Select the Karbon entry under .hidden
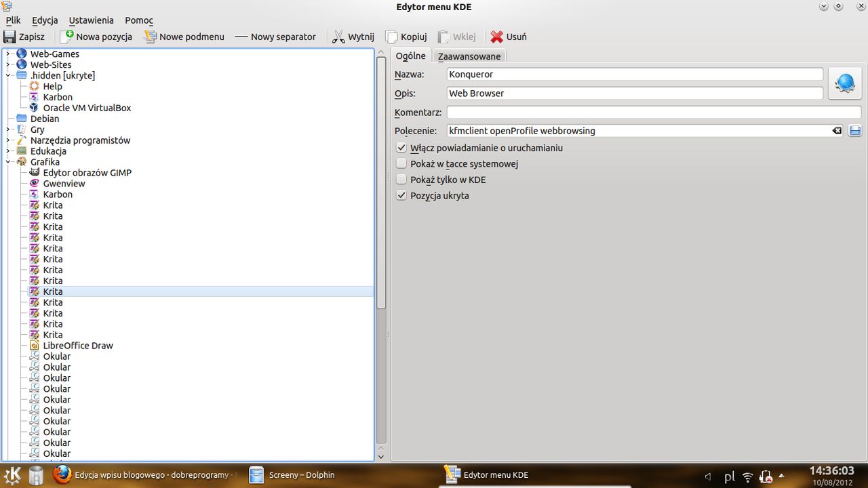This screenshot has width=868, height=488. pyautogui.click(x=58, y=97)
